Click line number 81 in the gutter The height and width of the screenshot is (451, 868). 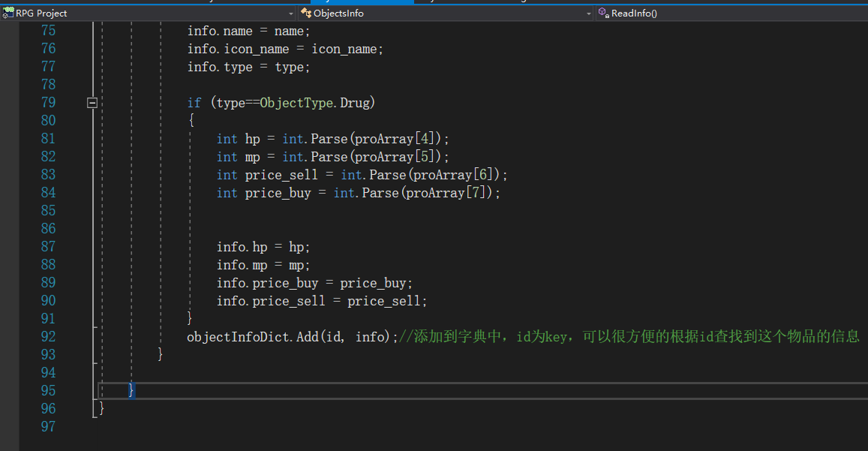(48, 139)
